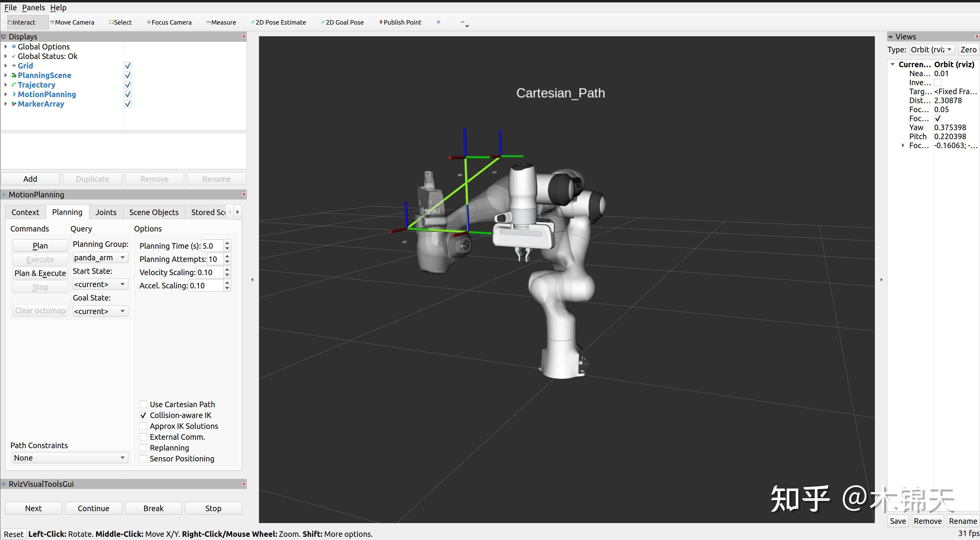
Task: Enable Approx IK Solutions option
Action: pos(144,426)
